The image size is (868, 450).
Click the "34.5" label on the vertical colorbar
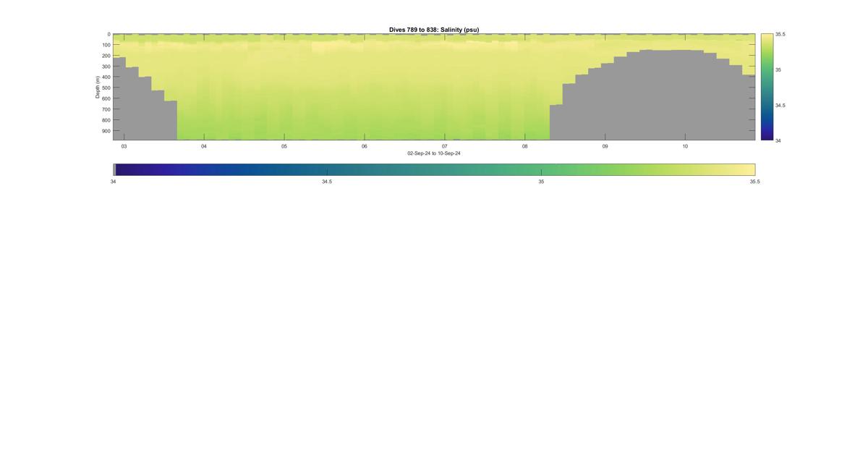[x=780, y=105]
